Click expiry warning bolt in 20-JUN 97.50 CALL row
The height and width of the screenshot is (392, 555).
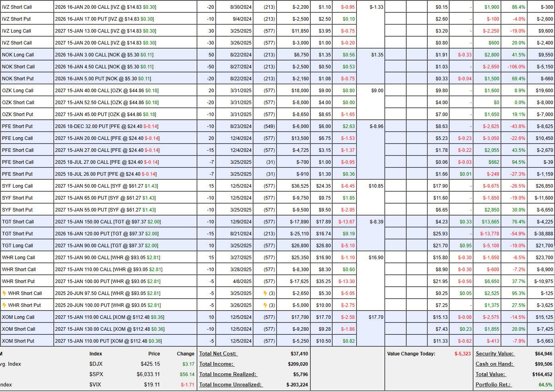[265, 293]
